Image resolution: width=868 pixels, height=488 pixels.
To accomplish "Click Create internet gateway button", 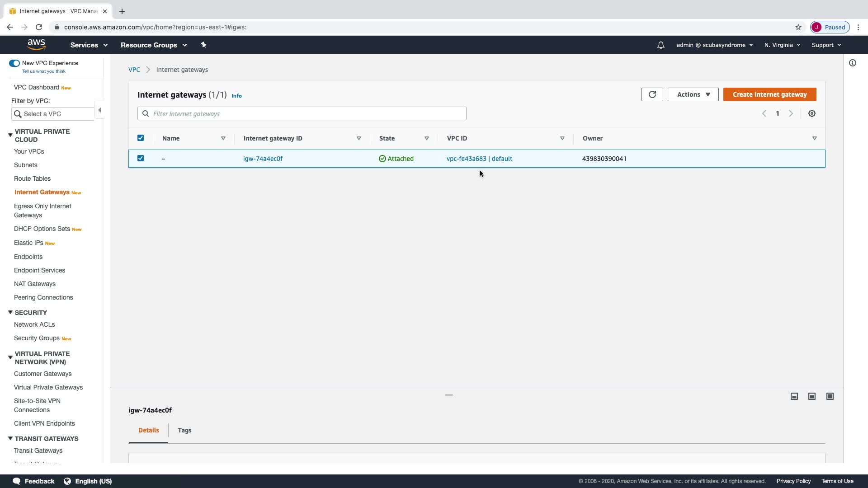I will pyautogui.click(x=769, y=94).
